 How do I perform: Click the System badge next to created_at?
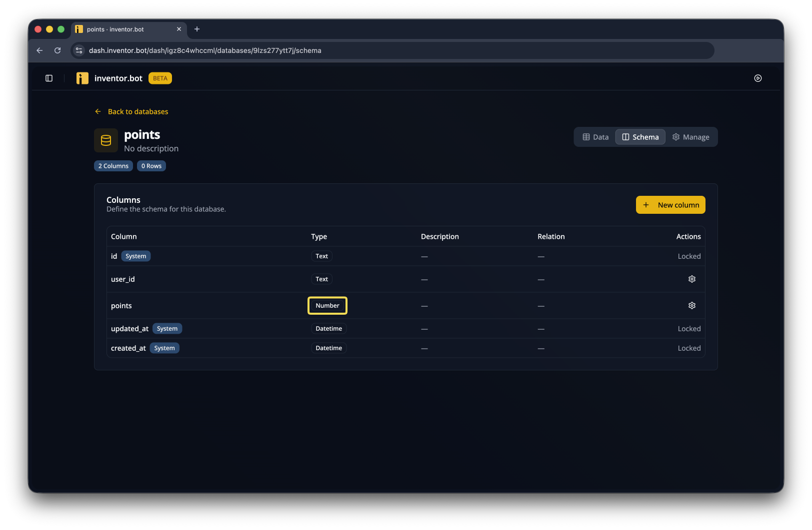point(164,348)
